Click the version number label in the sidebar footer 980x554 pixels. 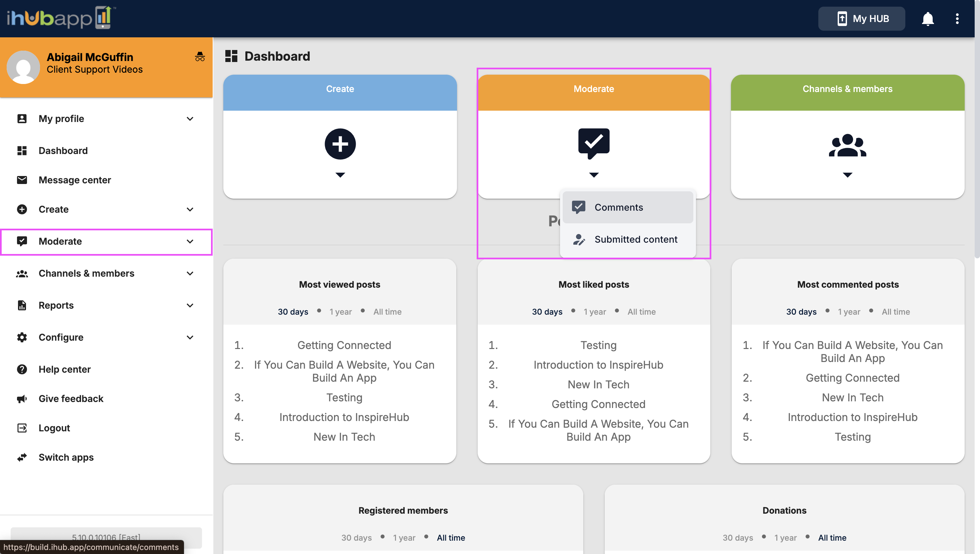point(106,537)
